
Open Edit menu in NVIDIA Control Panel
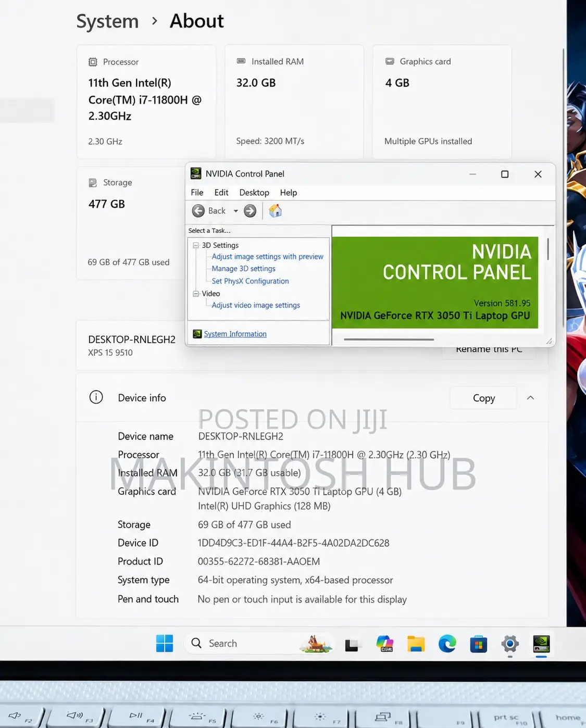coord(221,193)
